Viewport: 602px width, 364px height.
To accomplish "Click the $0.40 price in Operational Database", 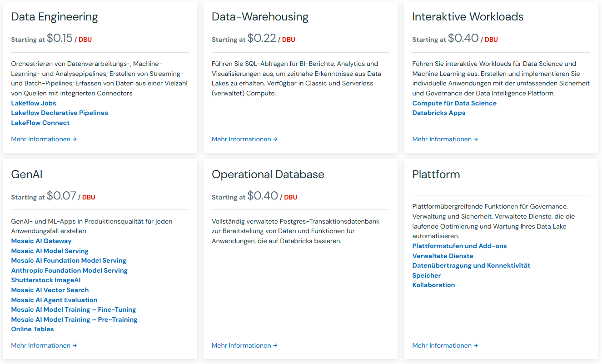I will click(x=263, y=196).
